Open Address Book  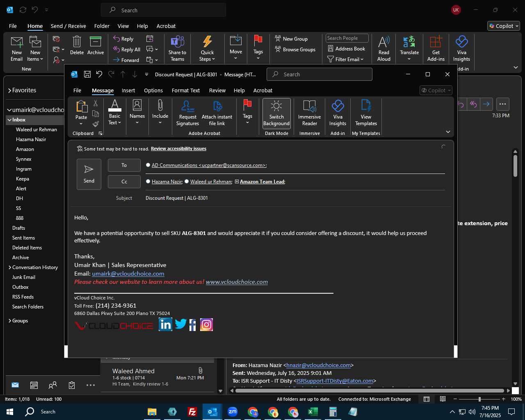pos(347,48)
